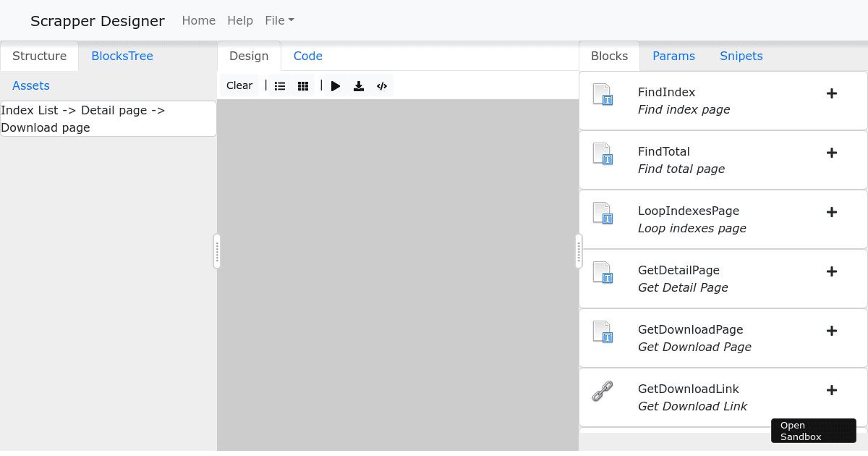Screen dimensions: 868x456
Task: Click the page icon on the GetDetailPage block
Action: coord(604,273)
